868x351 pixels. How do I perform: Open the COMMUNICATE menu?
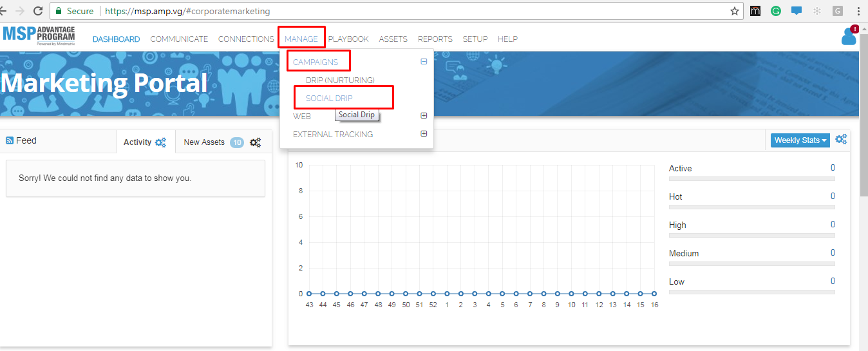click(179, 39)
